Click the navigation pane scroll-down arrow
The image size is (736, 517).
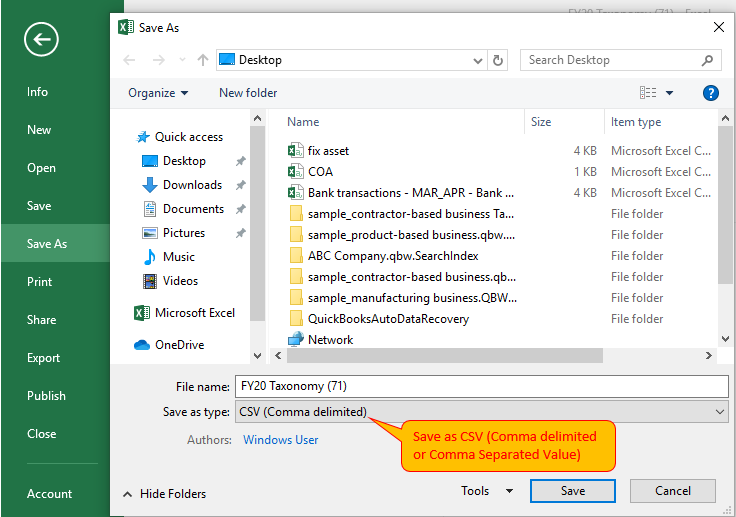click(x=257, y=355)
